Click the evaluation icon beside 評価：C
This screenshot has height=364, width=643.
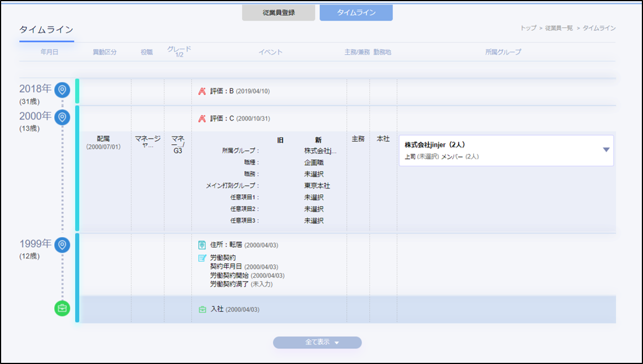[x=202, y=119]
